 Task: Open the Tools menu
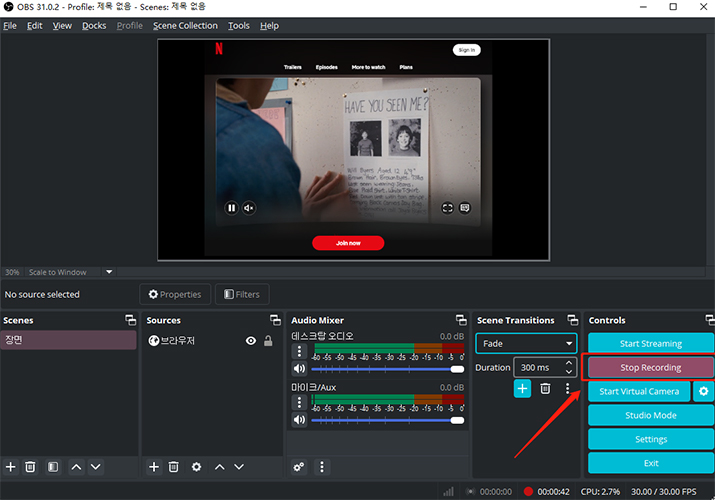pos(239,26)
